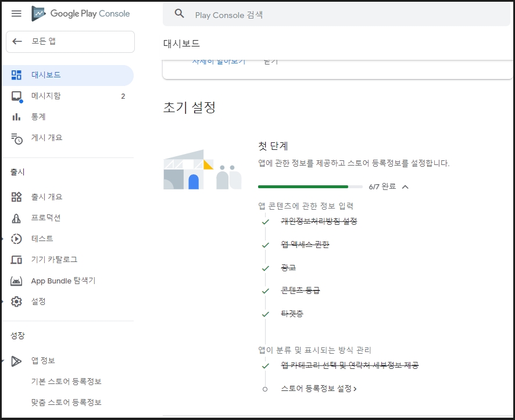The width and height of the screenshot is (515, 420).
Task: Click the 게시 개요 clock icon
Action: [x=16, y=138]
